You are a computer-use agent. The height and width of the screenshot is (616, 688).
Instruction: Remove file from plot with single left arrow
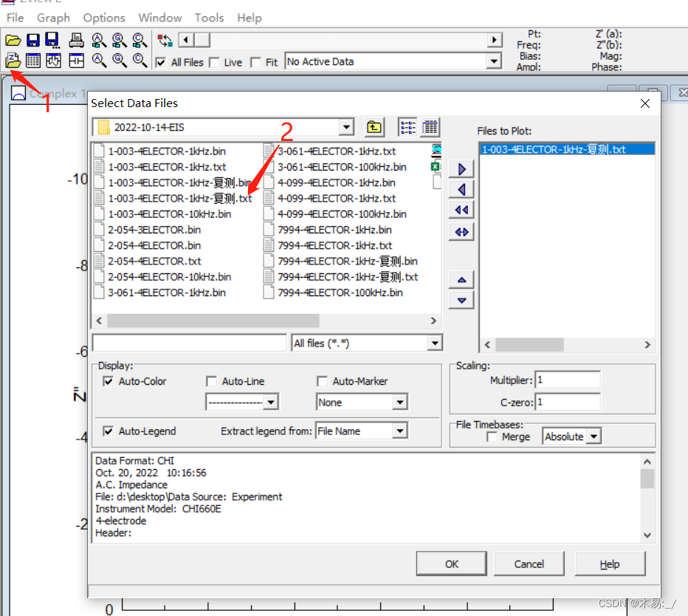coord(461,190)
